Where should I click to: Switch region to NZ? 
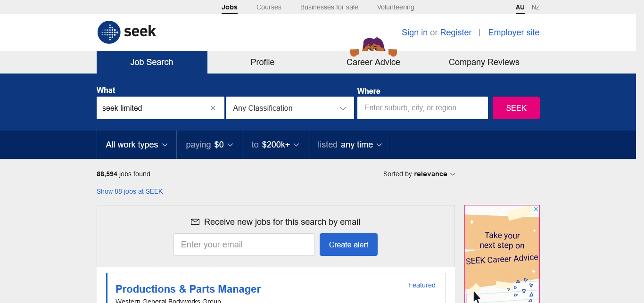[x=536, y=7]
